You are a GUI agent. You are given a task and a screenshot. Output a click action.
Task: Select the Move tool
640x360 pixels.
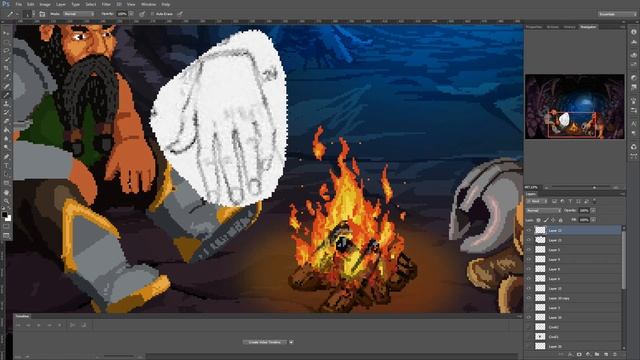[6, 33]
